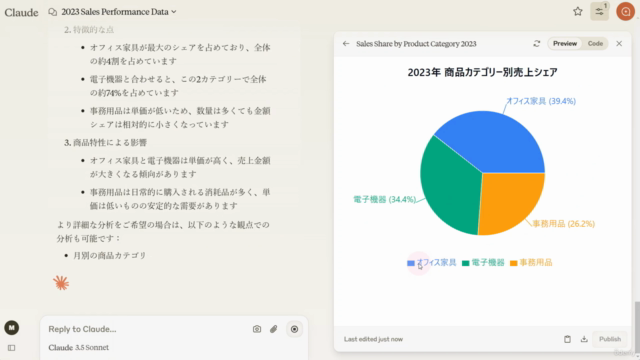This screenshot has width=640, height=360.
Task: Open the orange user profile avatar
Action: click(625, 11)
